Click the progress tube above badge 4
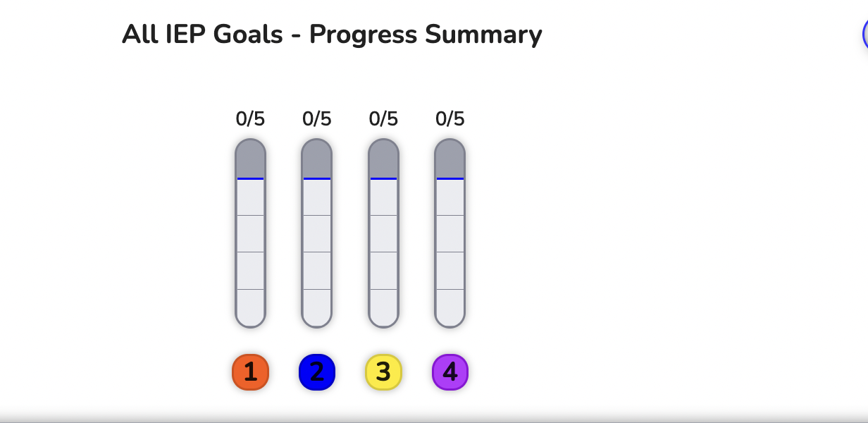This screenshot has height=423, width=868. (x=450, y=233)
